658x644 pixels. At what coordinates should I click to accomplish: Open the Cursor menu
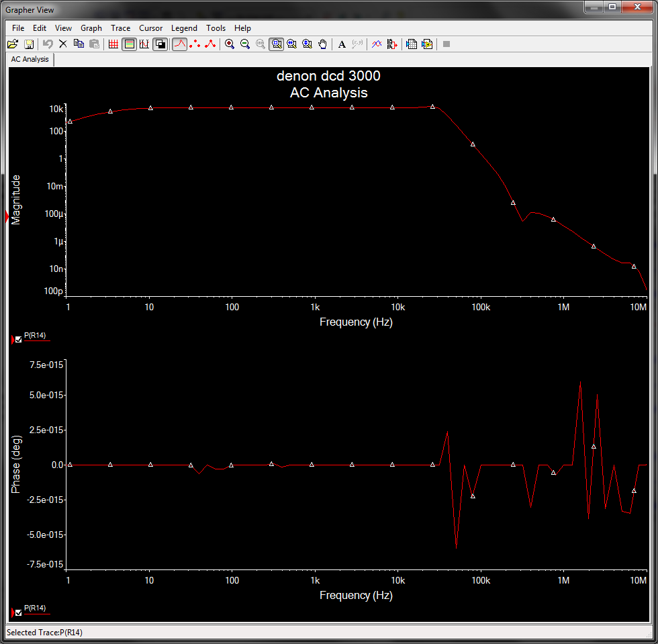tap(150, 28)
